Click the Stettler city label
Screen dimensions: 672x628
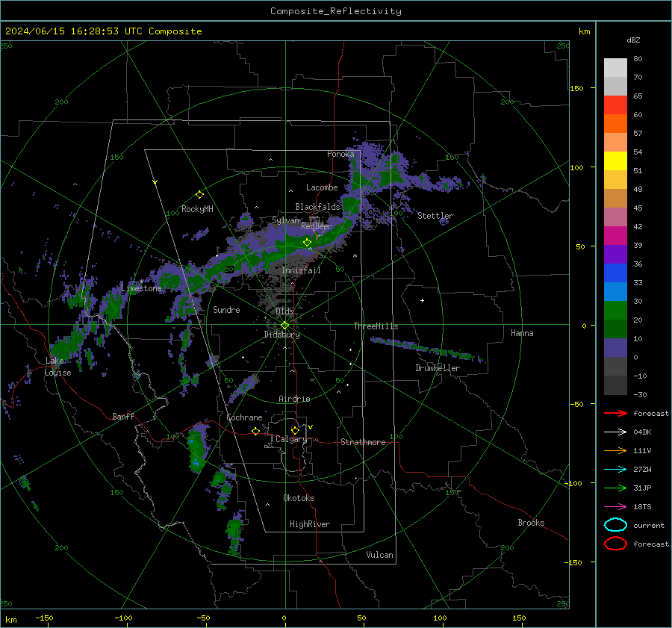435,216
